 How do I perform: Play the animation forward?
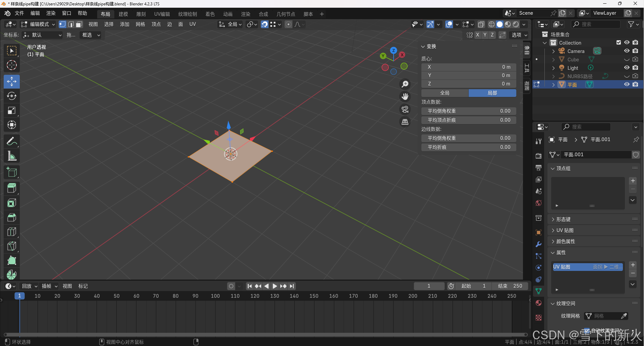coord(275,286)
